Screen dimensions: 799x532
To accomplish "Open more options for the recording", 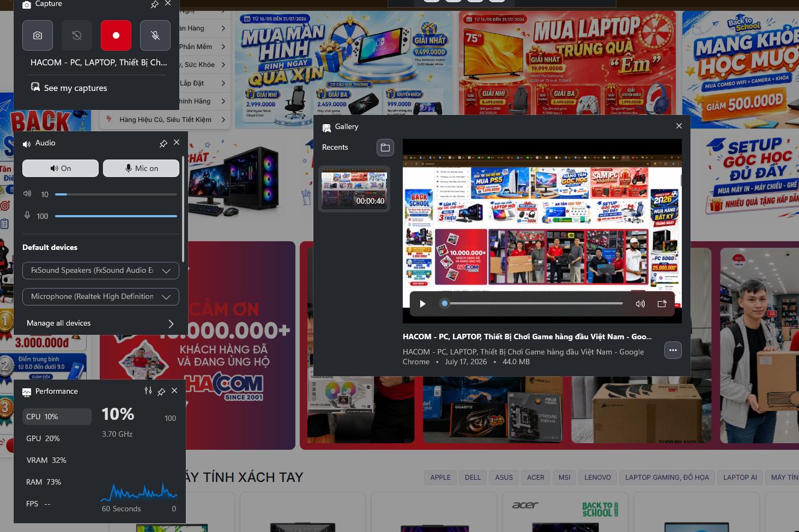I will (x=673, y=350).
